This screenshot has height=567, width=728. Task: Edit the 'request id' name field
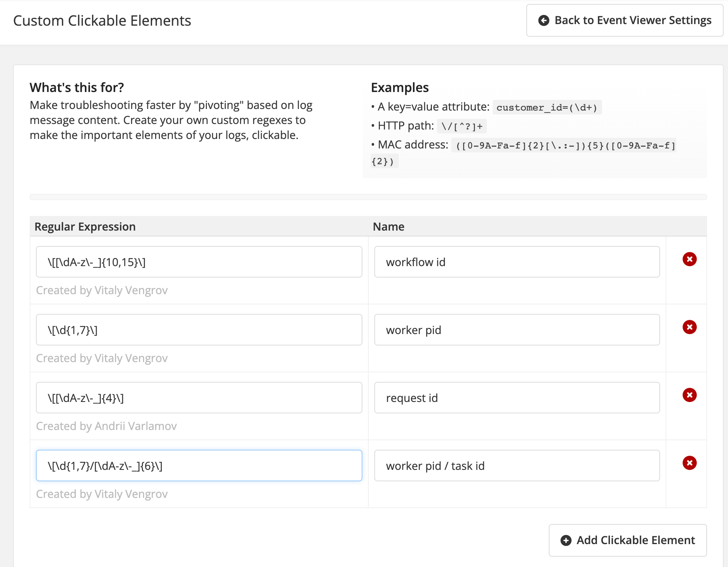tap(517, 398)
